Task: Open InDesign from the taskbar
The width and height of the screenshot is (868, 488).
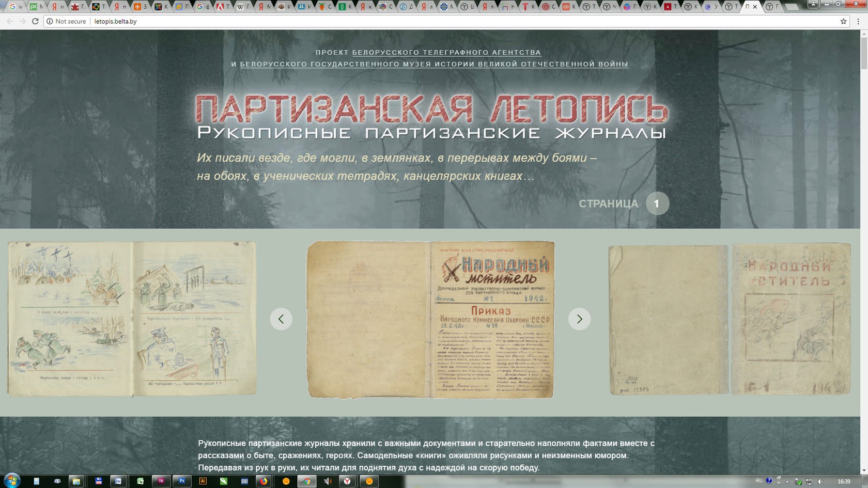Action: [161, 481]
